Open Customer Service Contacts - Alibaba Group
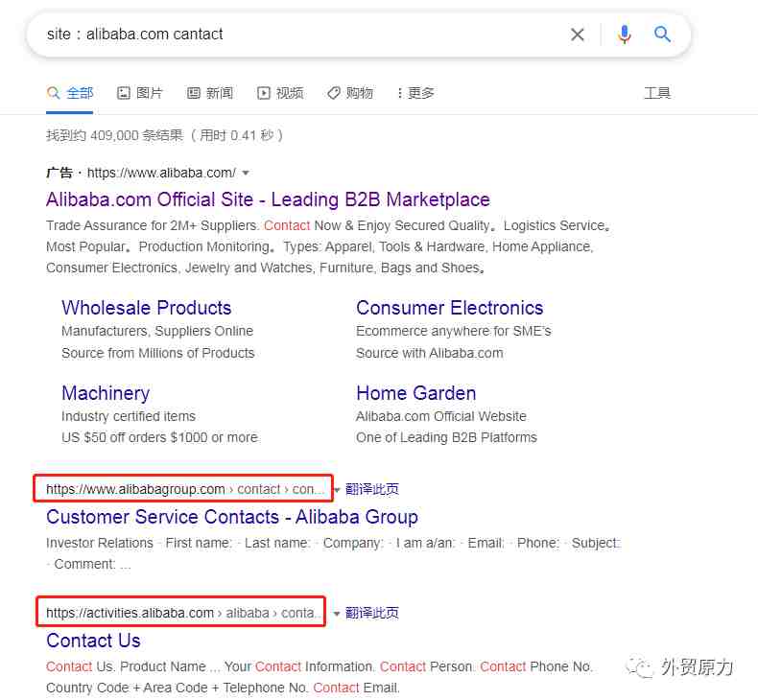The image size is (758, 700). 232,517
